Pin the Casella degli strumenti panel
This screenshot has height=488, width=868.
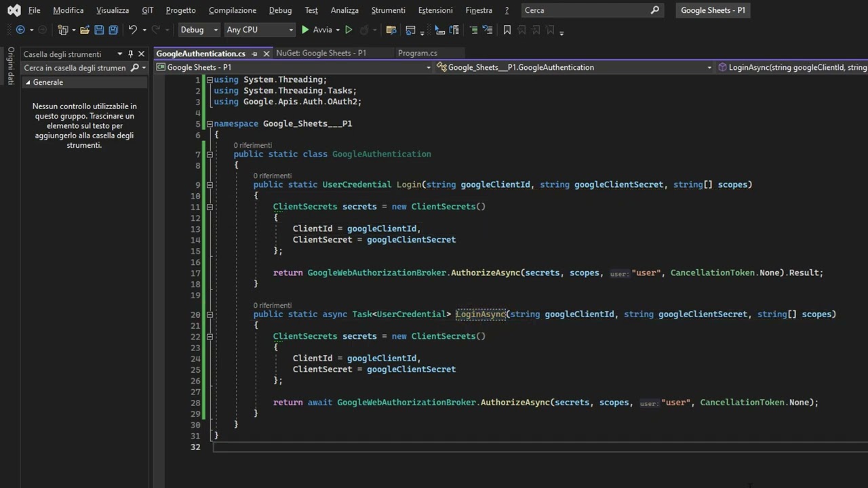pos(130,54)
